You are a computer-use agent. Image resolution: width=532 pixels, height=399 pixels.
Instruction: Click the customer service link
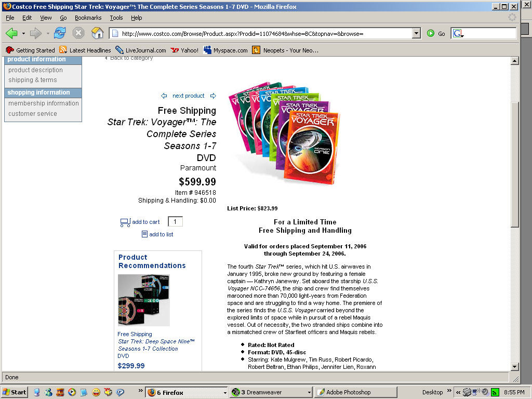tap(33, 114)
